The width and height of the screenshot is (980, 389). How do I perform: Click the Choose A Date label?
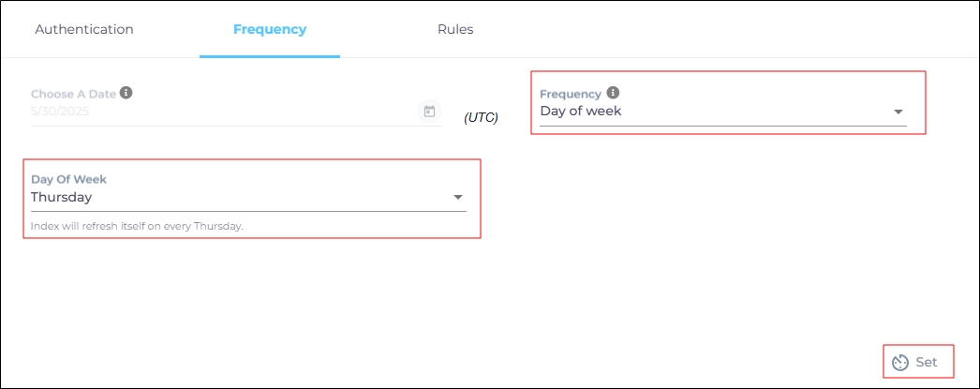click(x=73, y=94)
